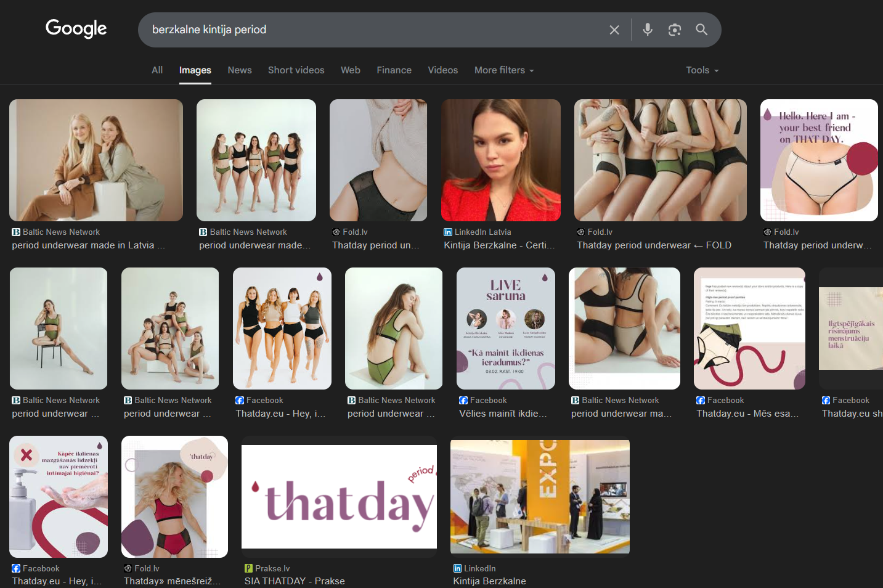Open the 'LIVE saruna' thumbnail

(x=506, y=329)
